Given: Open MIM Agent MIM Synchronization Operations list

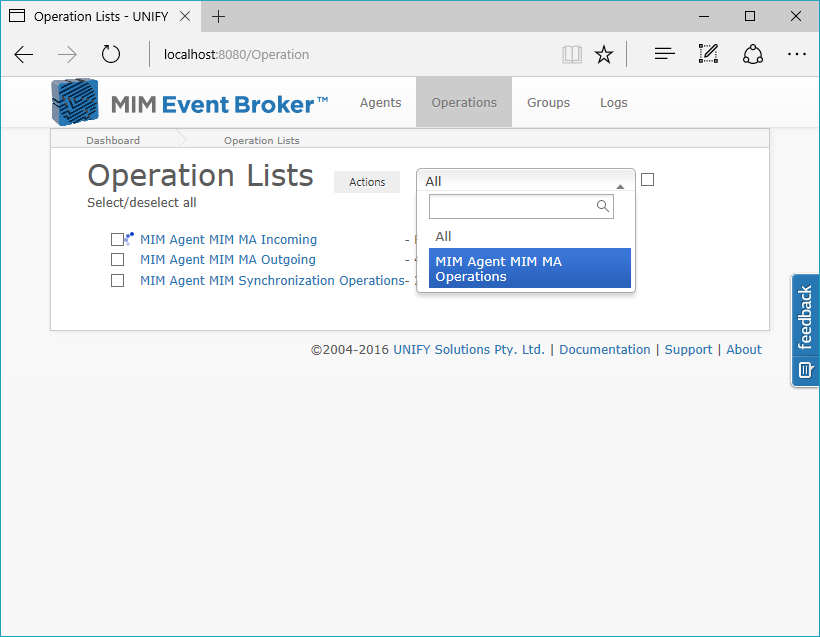Looking at the screenshot, I should coord(272,281).
